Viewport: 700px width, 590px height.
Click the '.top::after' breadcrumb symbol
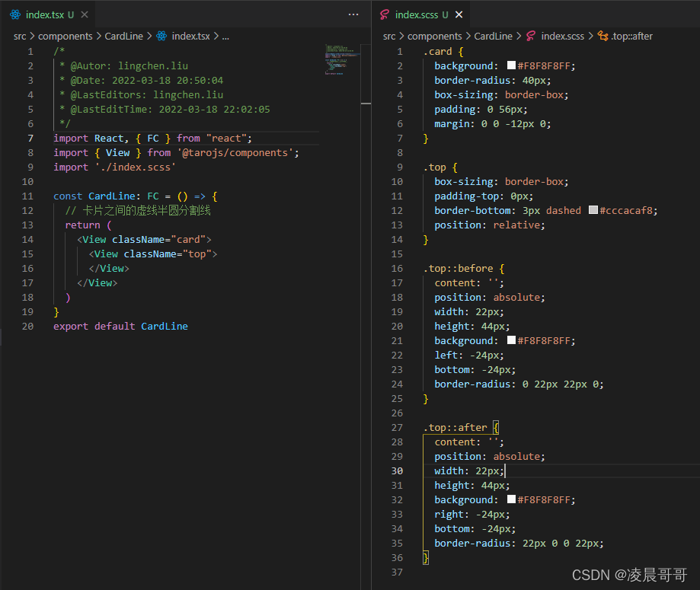coord(631,36)
